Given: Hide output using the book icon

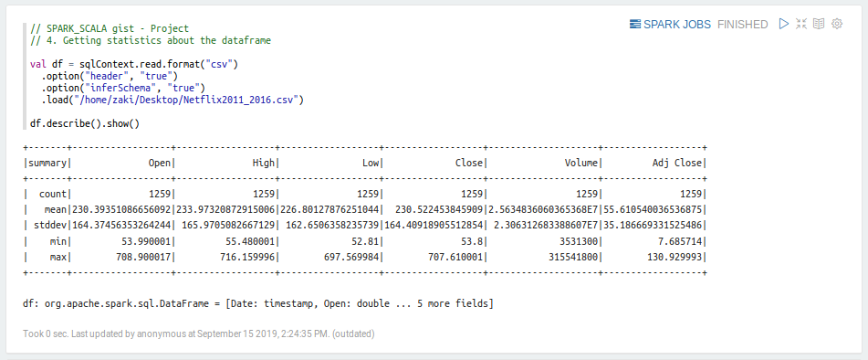Looking at the screenshot, I should pyautogui.click(x=819, y=24).
